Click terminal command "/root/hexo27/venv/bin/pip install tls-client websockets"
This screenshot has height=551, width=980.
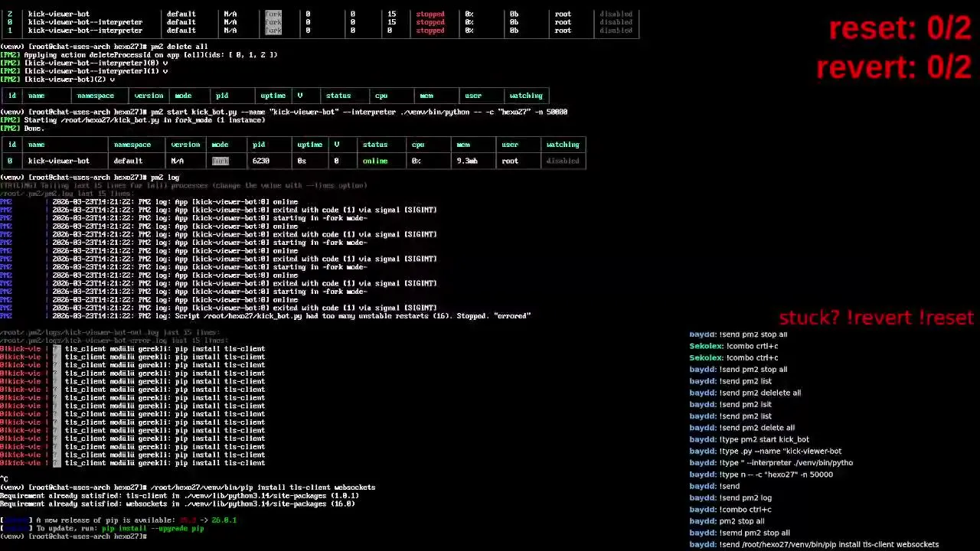click(263, 487)
